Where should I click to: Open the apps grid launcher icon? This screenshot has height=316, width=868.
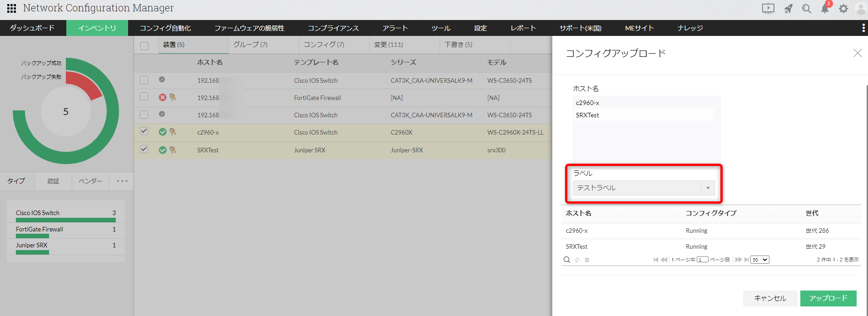(x=11, y=8)
